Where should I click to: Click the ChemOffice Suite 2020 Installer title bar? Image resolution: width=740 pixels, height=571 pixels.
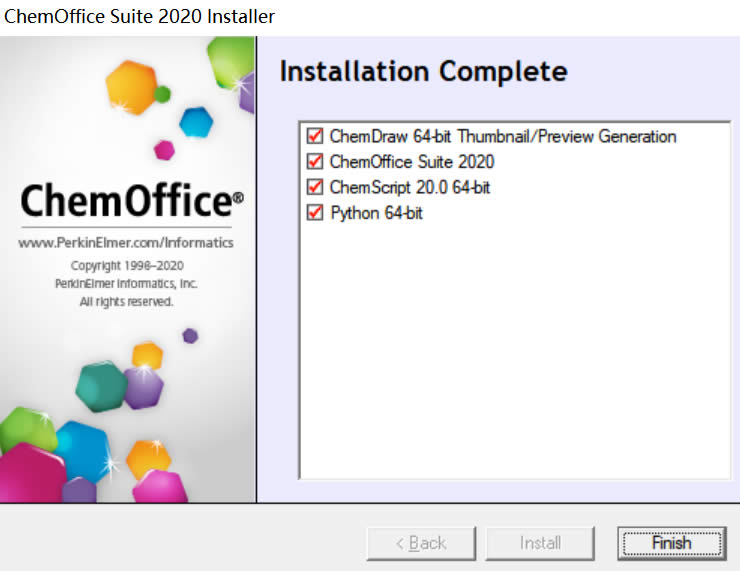pyautogui.click(x=140, y=16)
